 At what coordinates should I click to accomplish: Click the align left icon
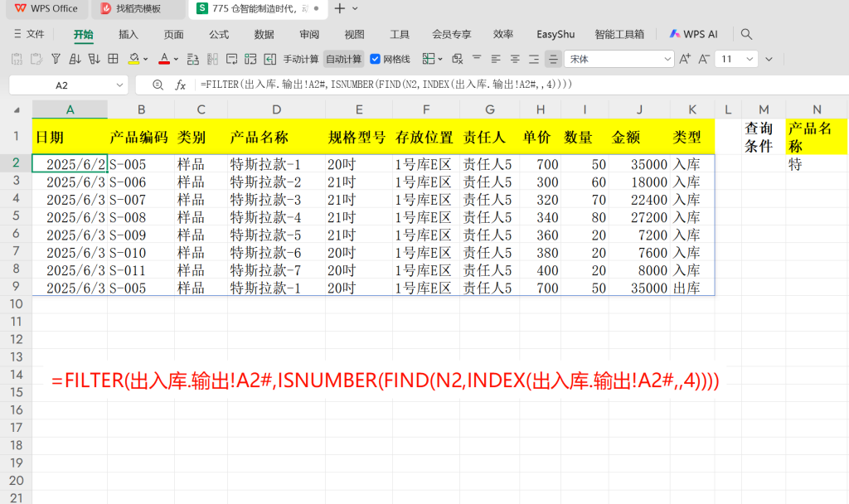[496, 59]
